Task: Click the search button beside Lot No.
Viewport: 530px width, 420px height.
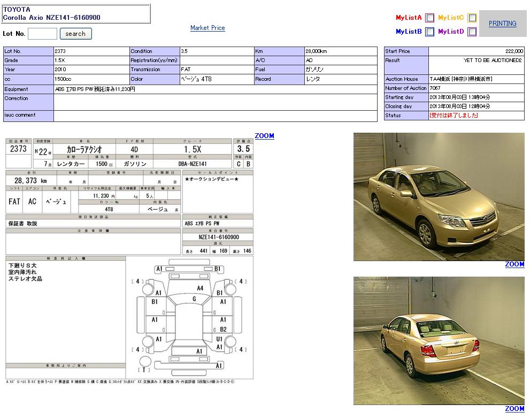Action: point(75,34)
